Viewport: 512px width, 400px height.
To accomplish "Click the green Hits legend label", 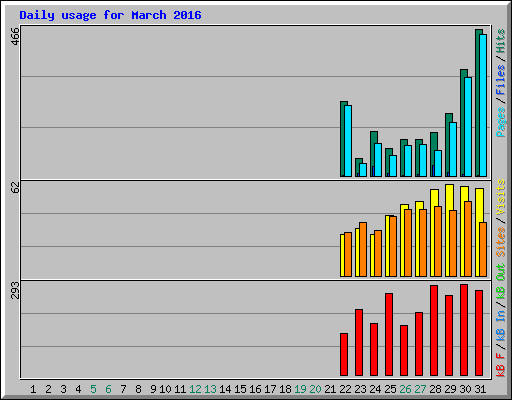I will pyautogui.click(x=500, y=41).
